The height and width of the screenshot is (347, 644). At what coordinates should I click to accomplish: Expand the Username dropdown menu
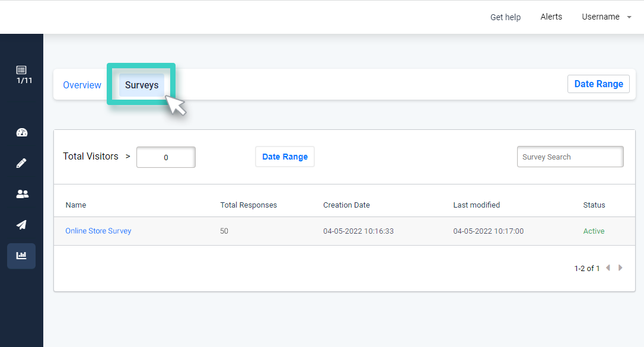606,17
